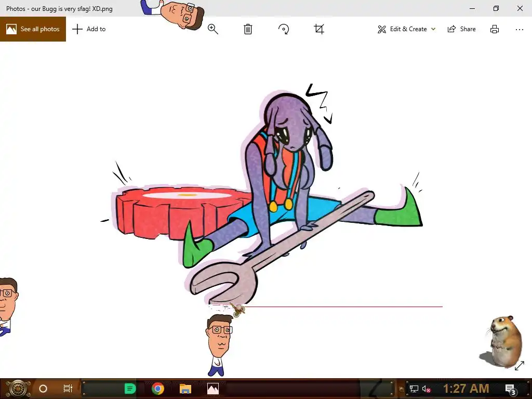The height and width of the screenshot is (399, 532).
Task: Click the muted volume tray icon
Action: 426,389
